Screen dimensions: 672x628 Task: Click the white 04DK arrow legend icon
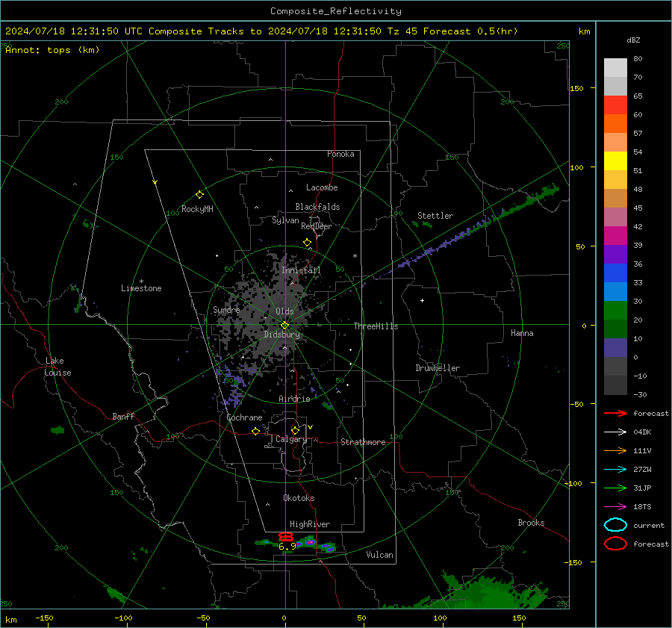coord(615,432)
